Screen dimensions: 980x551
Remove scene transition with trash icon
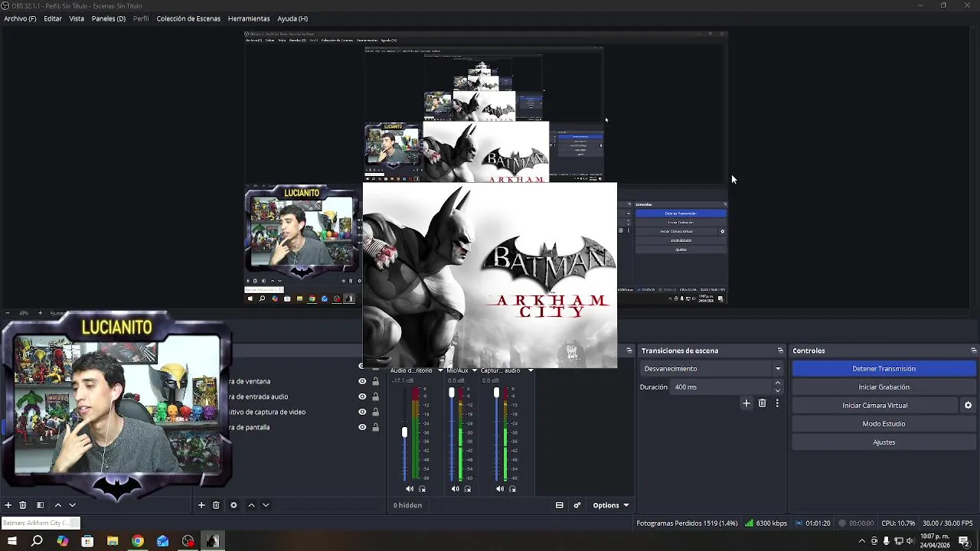point(762,403)
